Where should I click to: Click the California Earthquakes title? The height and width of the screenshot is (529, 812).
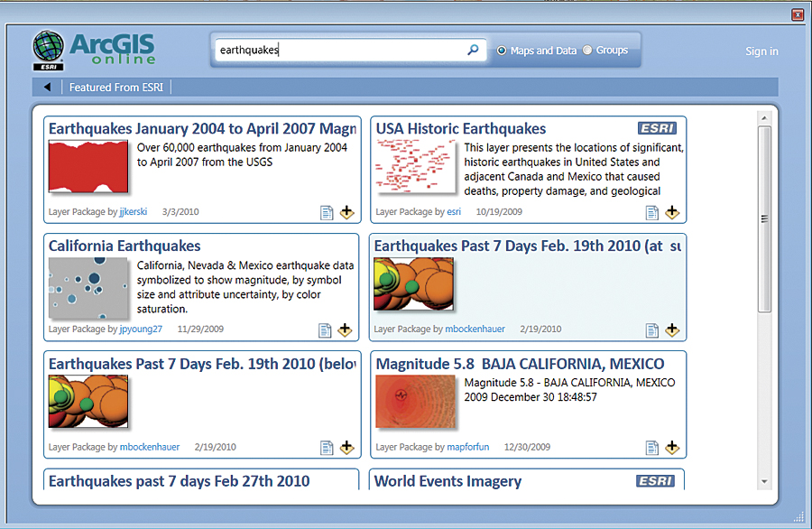pyautogui.click(x=125, y=246)
